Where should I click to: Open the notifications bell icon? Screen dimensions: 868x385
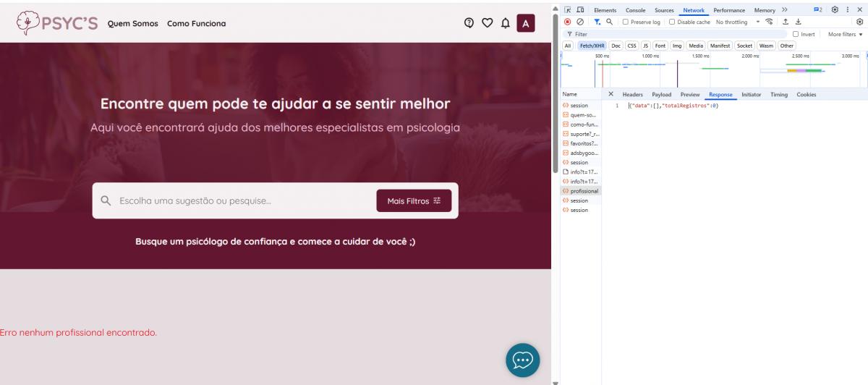(x=505, y=23)
